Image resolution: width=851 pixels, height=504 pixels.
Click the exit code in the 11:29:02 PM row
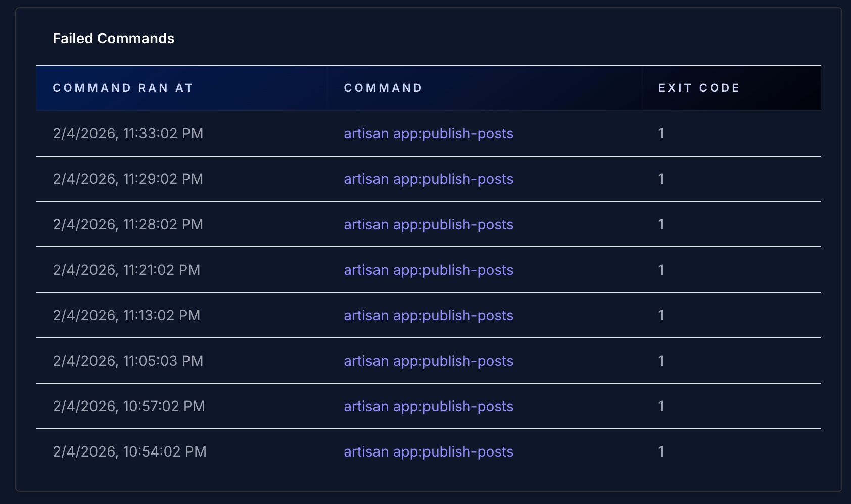[661, 179]
